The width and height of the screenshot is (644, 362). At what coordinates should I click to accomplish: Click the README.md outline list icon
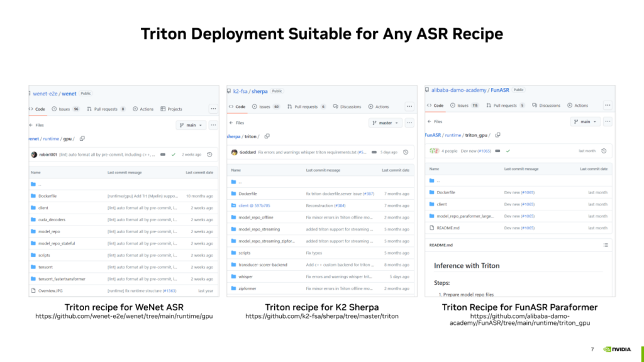click(606, 245)
